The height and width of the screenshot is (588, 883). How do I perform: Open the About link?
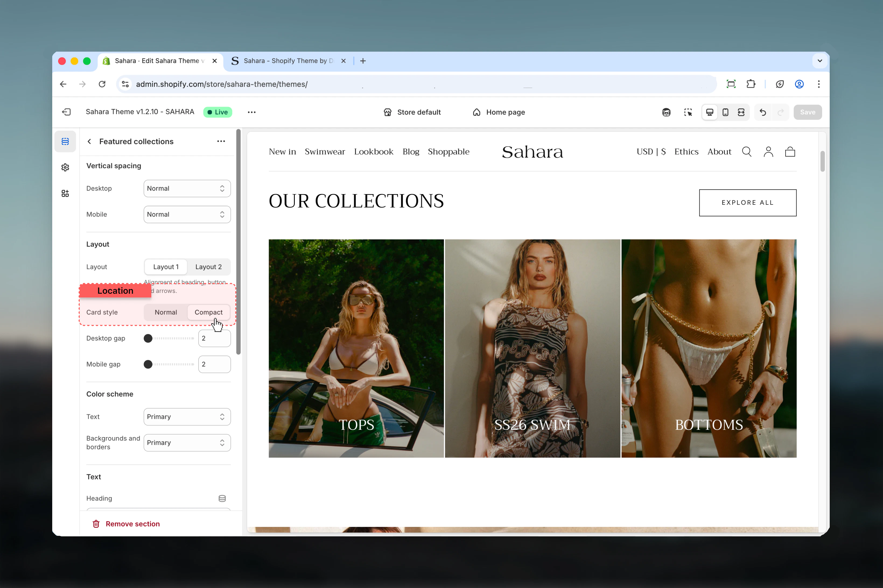719,151
